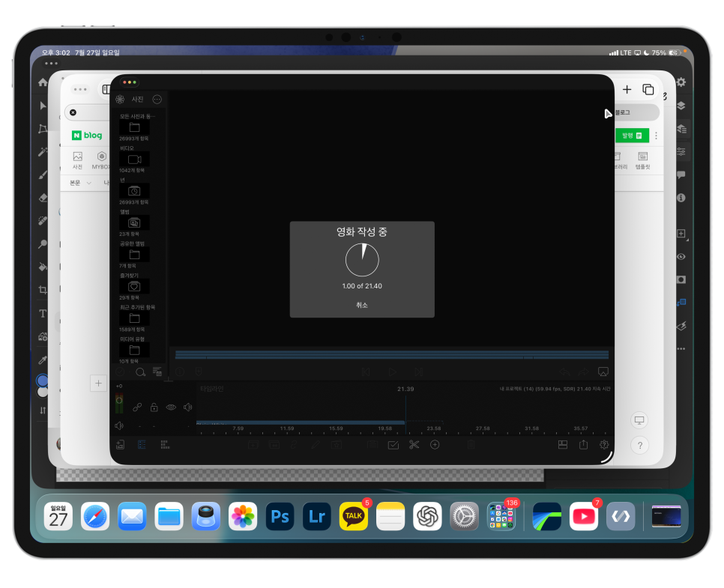
Task: Click the export progress pie indicator
Action: [x=362, y=260]
